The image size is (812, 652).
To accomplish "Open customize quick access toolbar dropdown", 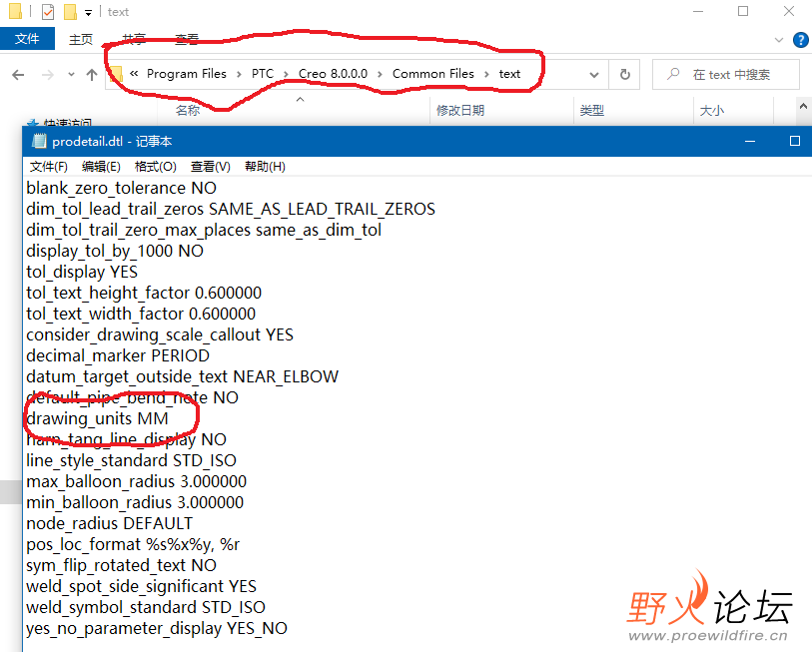I will [88, 12].
